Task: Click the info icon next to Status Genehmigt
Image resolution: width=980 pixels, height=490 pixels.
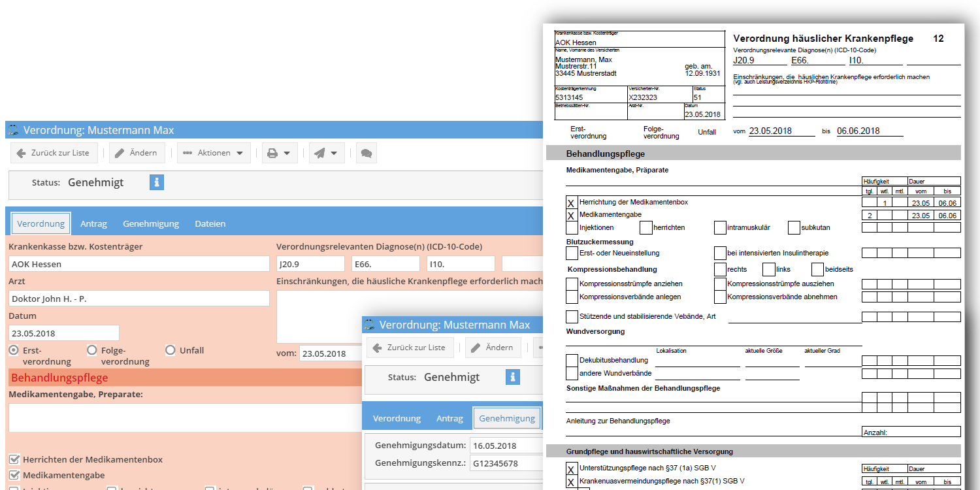Action: click(x=156, y=182)
